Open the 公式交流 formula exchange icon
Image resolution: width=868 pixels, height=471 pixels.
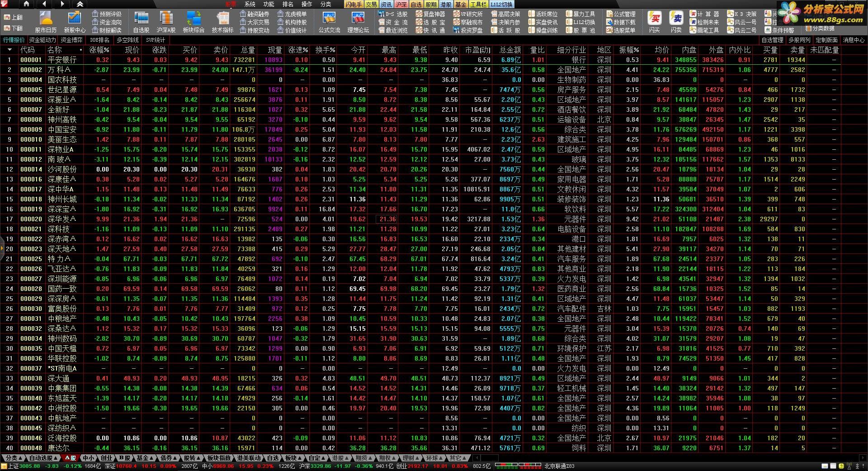click(x=329, y=22)
